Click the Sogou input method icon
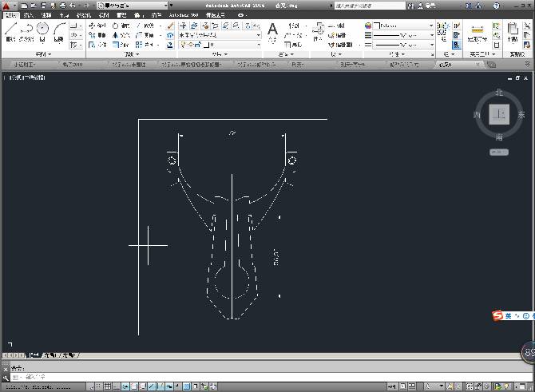The height and width of the screenshot is (392, 535). click(x=497, y=316)
